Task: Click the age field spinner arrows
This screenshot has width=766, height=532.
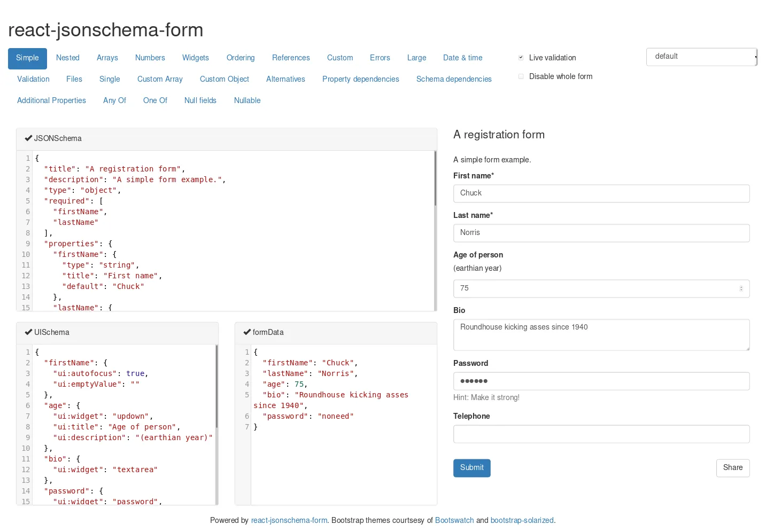Action: [741, 288]
